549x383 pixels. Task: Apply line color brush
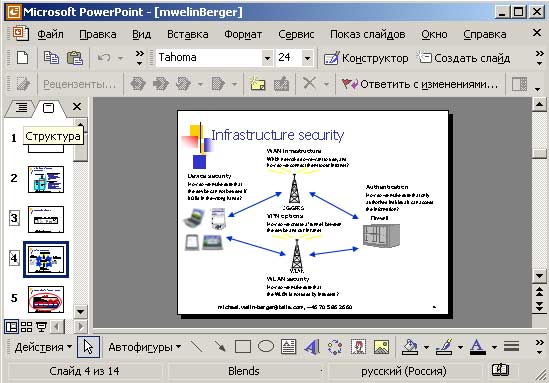[x=444, y=347]
